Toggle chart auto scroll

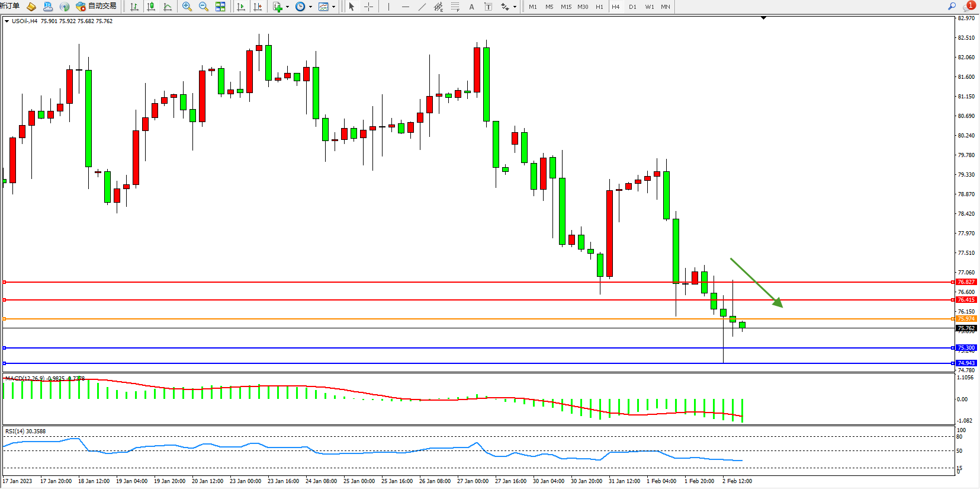241,7
